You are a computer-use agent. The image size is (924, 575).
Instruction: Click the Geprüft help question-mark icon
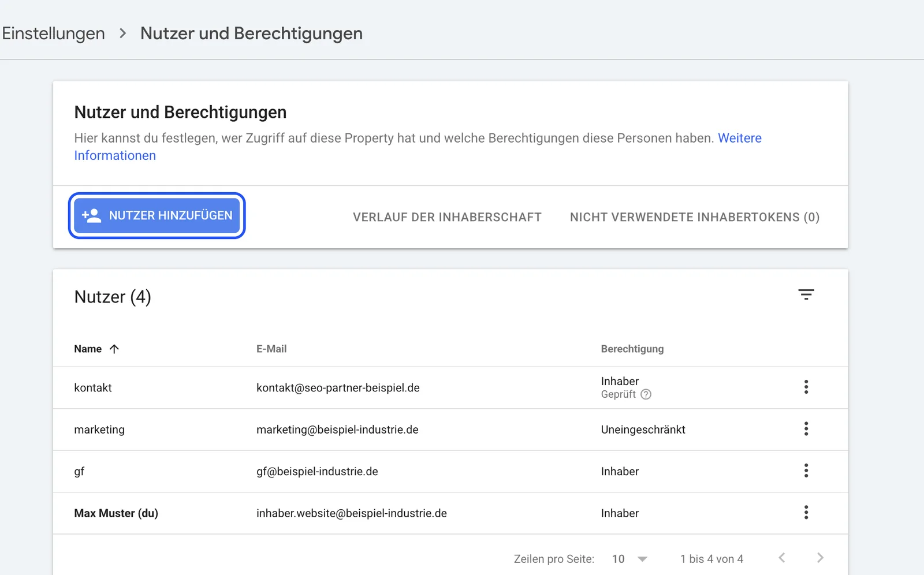pos(646,394)
